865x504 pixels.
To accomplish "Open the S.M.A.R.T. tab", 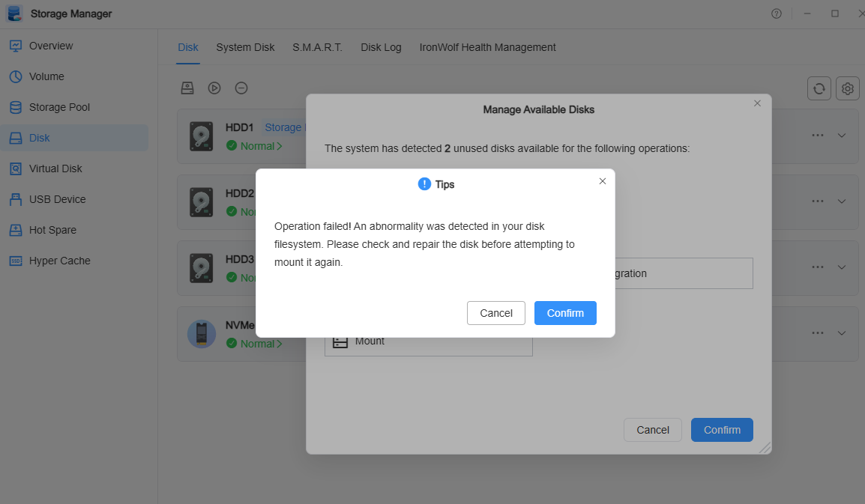I will 317,47.
